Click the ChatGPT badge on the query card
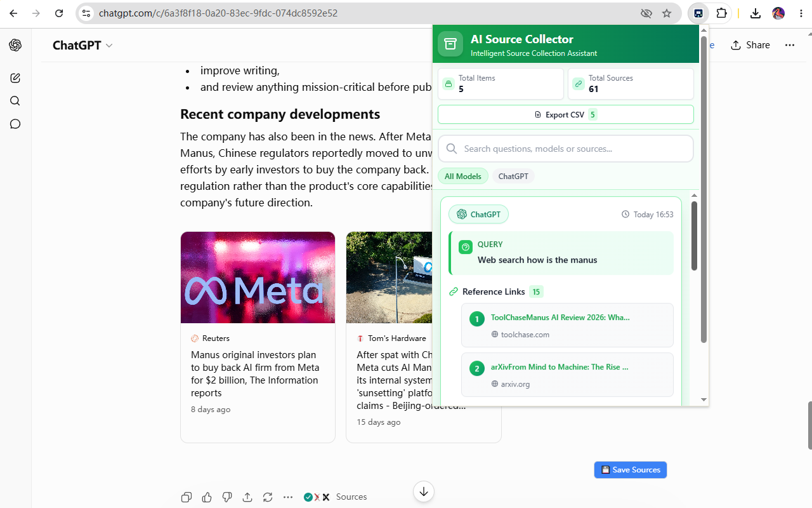The width and height of the screenshot is (812, 508). coord(478,214)
